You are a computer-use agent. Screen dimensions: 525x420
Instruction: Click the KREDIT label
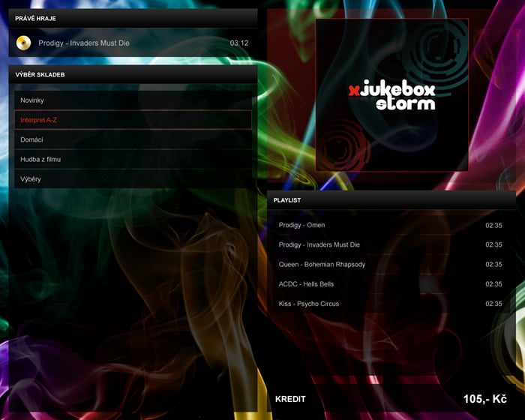[x=290, y=399]
